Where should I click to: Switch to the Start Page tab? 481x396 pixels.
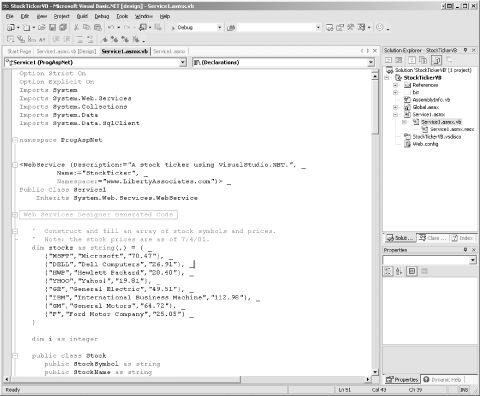click(19, 51)
